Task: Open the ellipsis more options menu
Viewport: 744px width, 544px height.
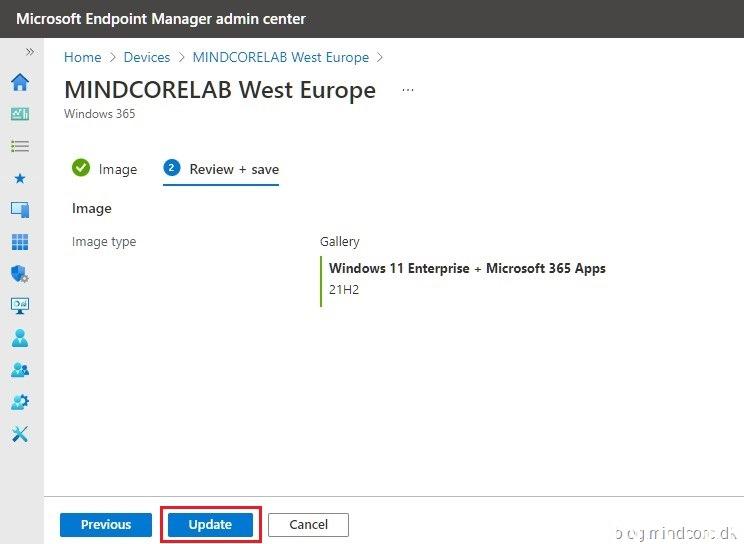Action: pos(407,90)
